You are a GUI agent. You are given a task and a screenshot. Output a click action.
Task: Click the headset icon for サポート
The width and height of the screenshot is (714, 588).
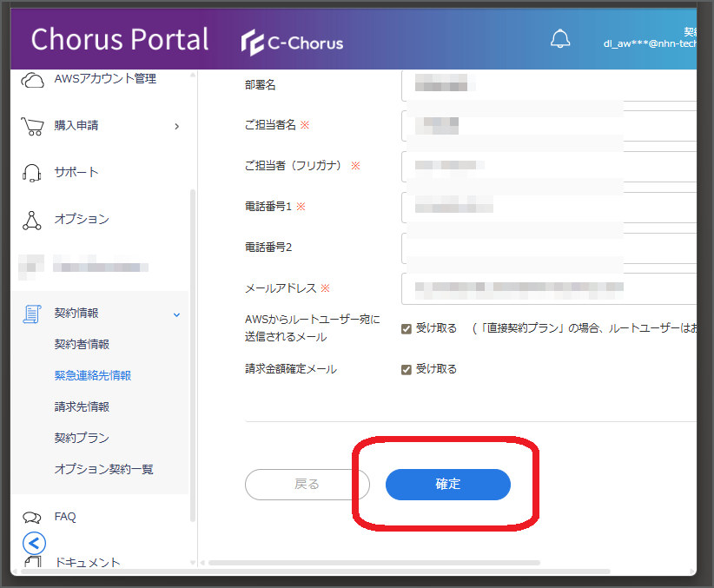point(32,173)
